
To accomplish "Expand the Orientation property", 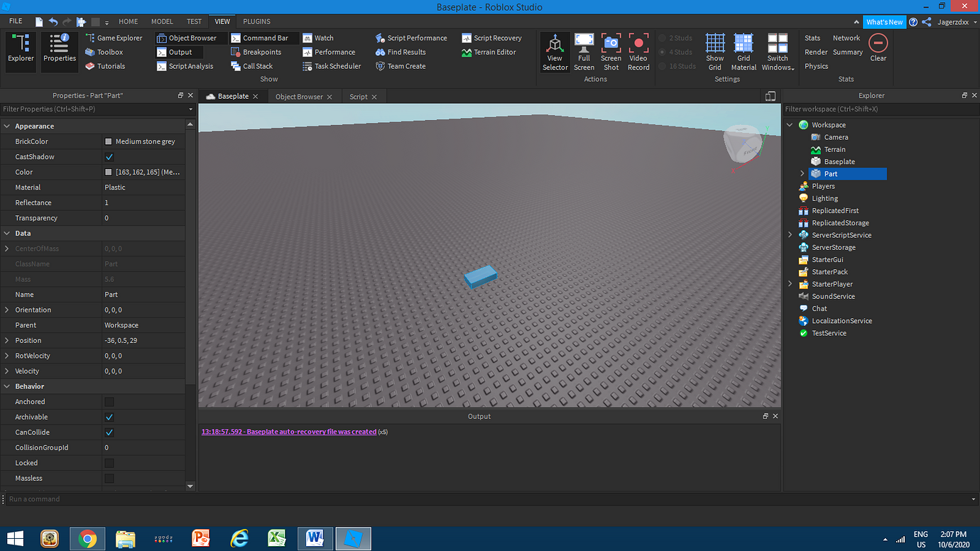I will (7, 310).
